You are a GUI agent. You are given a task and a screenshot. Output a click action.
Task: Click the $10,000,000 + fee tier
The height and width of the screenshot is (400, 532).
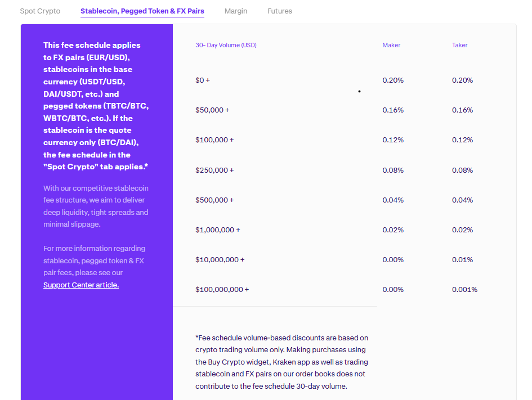(x=220, y=259)
